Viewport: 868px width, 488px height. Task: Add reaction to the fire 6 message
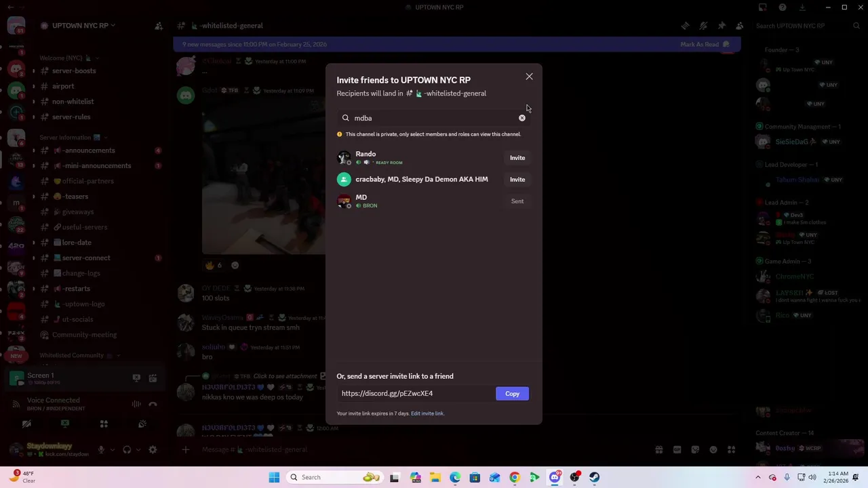point(235,265)
